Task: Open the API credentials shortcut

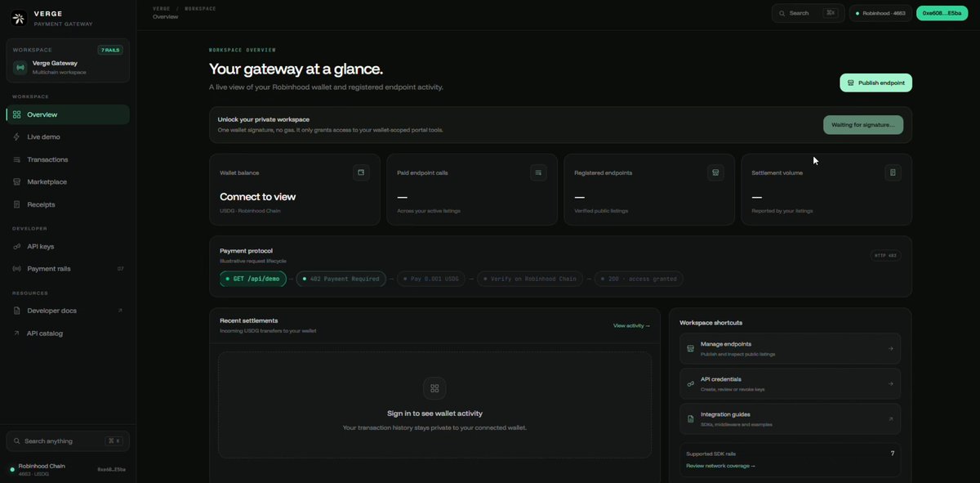Action: [x=790, y=383]
